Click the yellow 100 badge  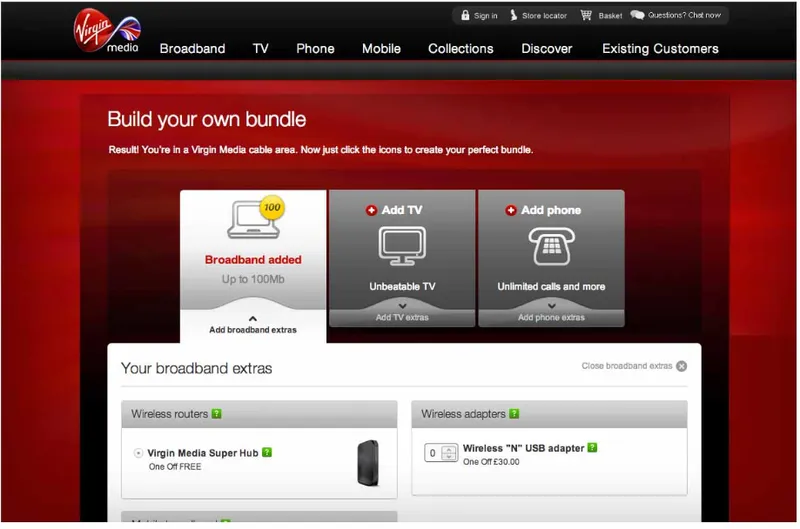click(x=272, y=208)
